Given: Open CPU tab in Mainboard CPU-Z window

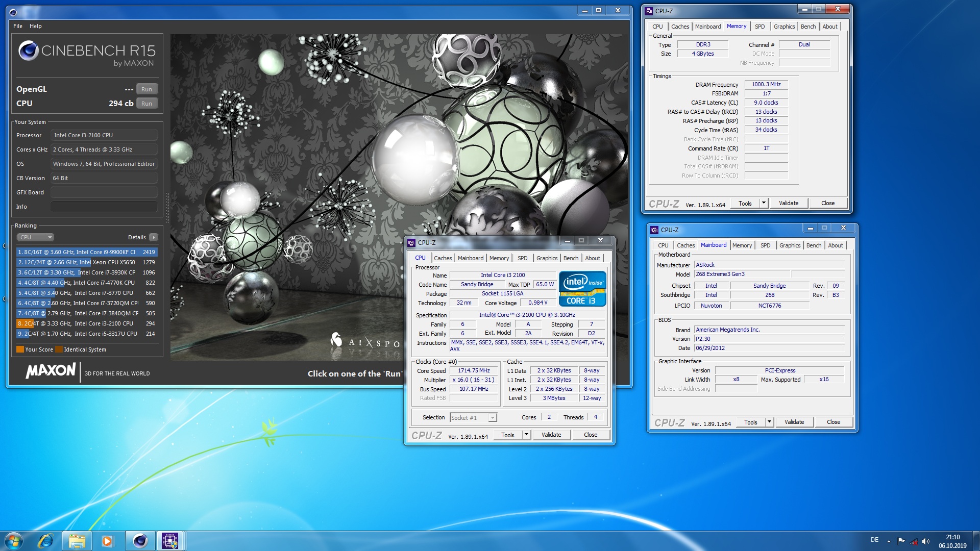Looking at the screenshot, I should [663, 245].
